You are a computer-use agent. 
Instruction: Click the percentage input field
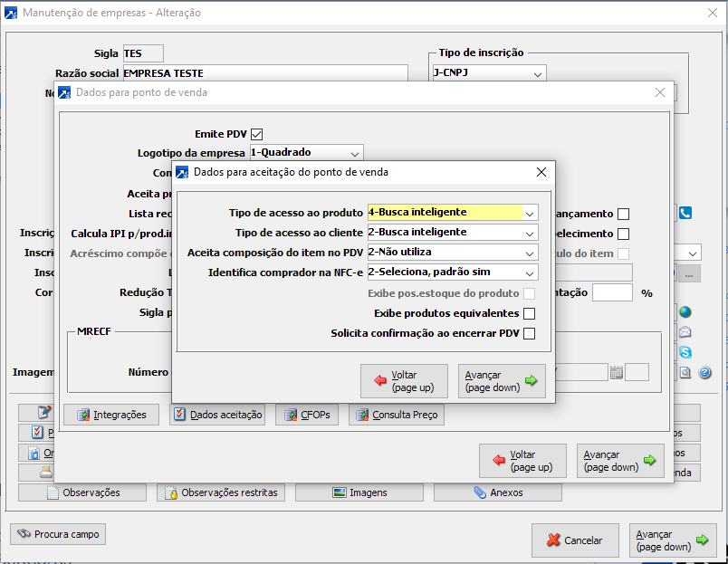612,293
